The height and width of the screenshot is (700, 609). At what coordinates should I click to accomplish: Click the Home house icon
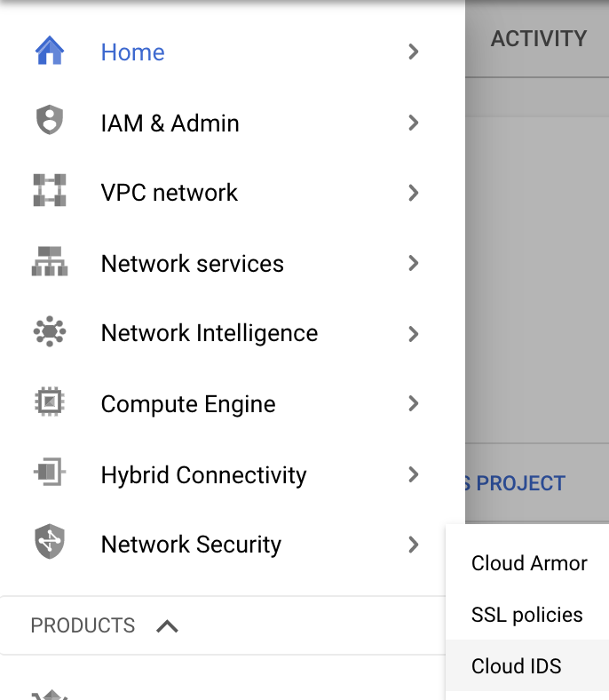point(50,52)
